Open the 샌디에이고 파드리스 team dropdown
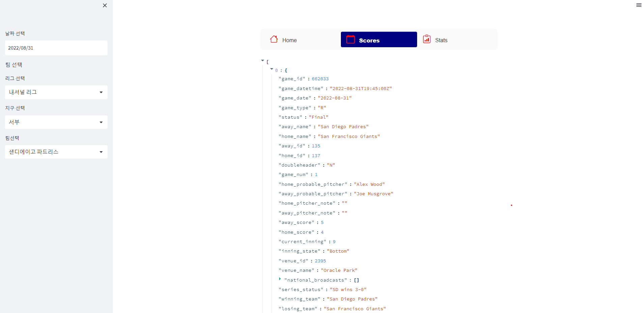Viewport: 644px width, 313px height. coord(56,152)
